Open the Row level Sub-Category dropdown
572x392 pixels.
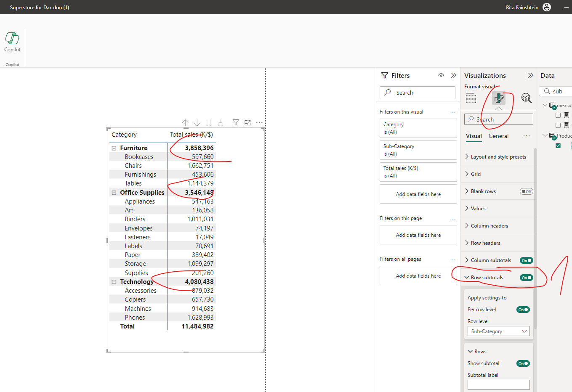coord(499,331)
